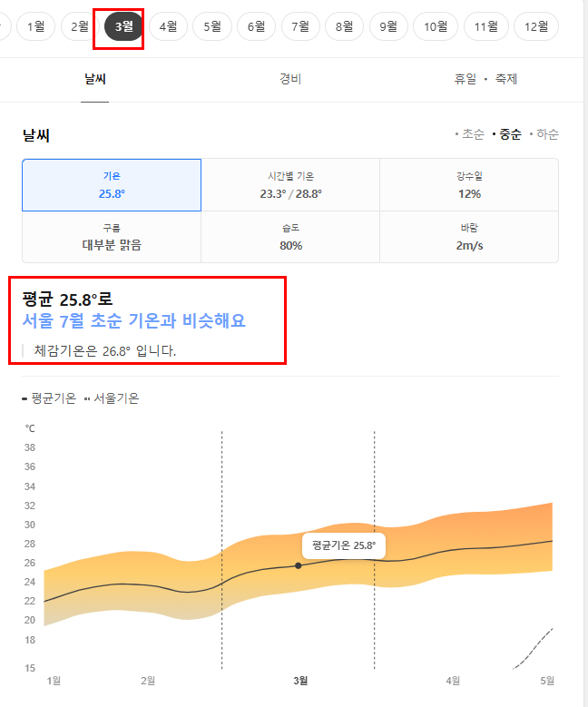Select the 8월 month chip
The image size is (588, 707).
[344, 26]
